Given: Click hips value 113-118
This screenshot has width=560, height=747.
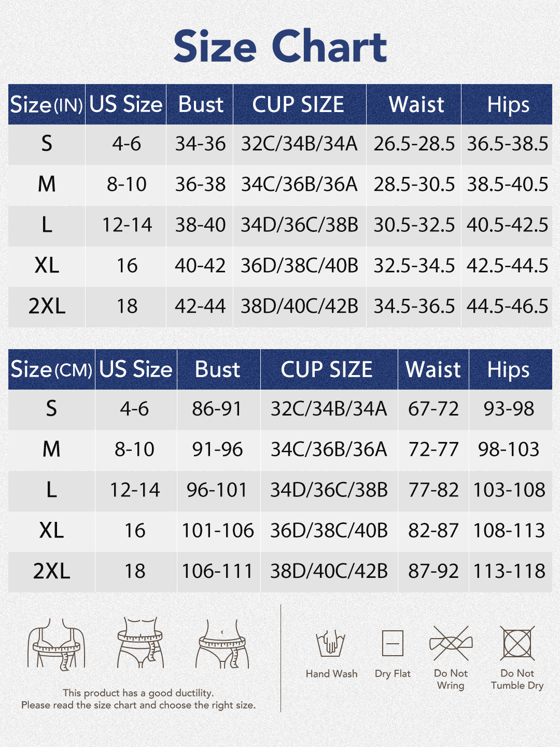Looking at the screenshot, I should tap(509, 571).
